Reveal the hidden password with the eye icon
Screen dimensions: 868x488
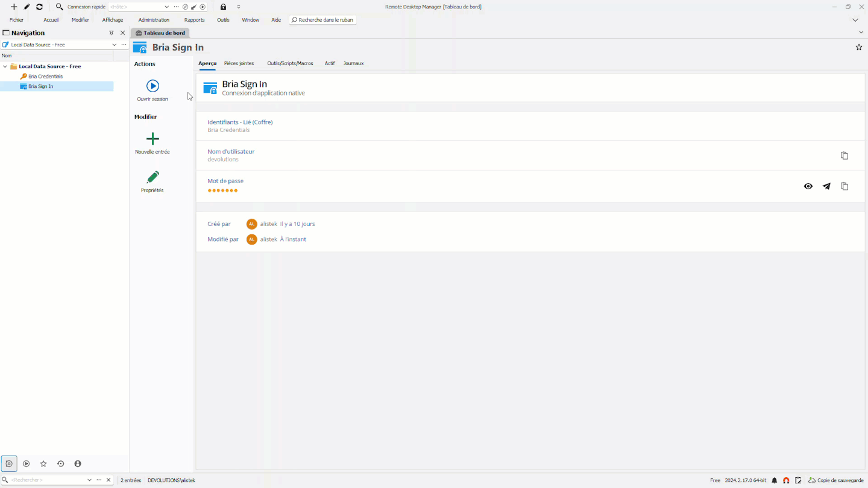(x=808, y=186)
